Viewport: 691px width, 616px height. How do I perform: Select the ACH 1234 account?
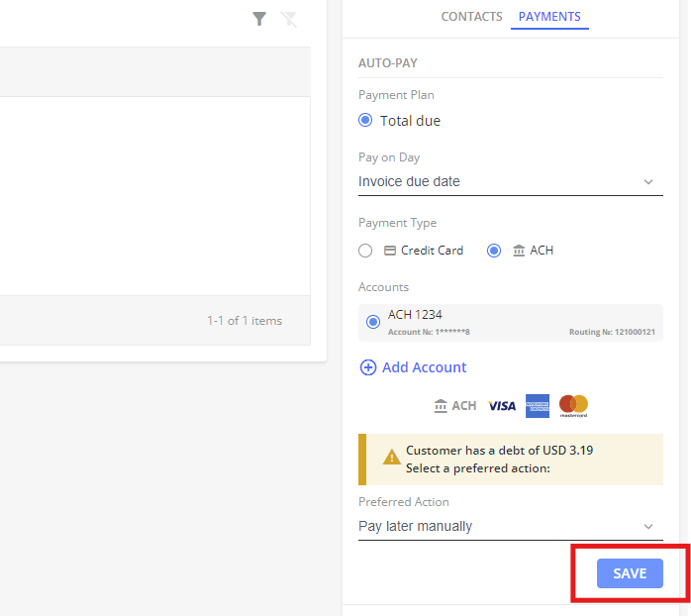coord(373,322)
